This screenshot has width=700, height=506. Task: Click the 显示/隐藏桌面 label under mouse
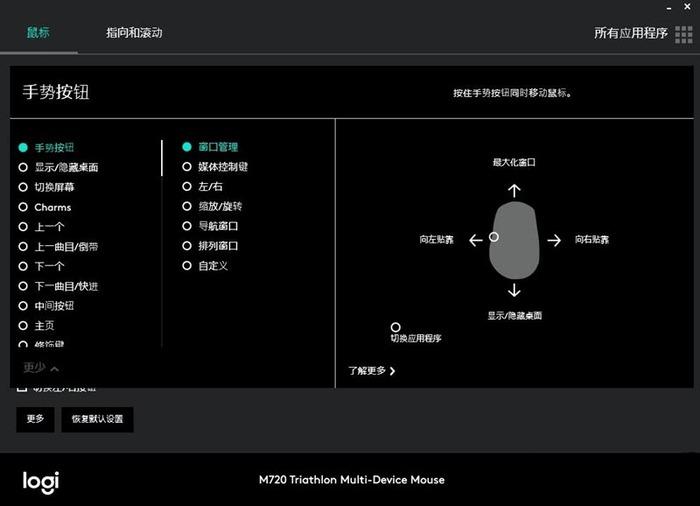514,316
